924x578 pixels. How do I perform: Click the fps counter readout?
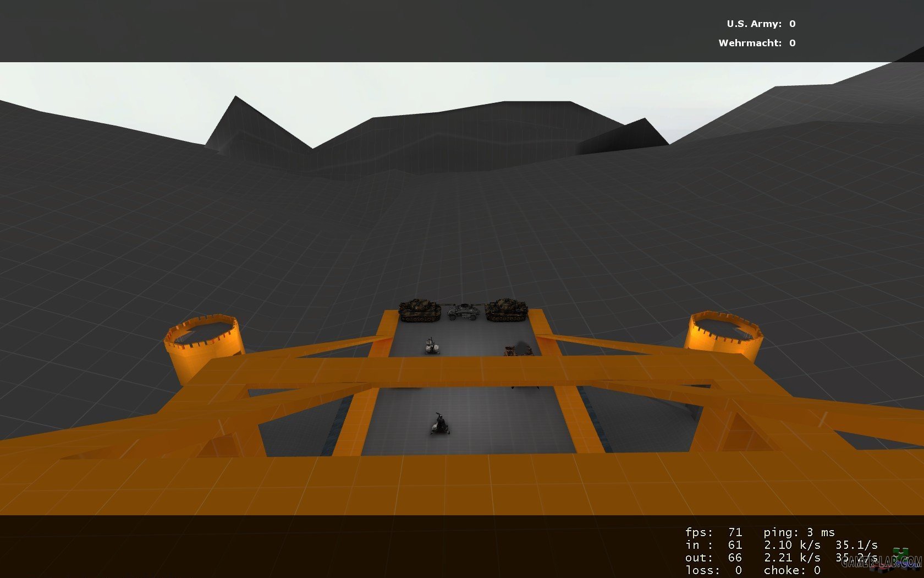coord(713,532)
